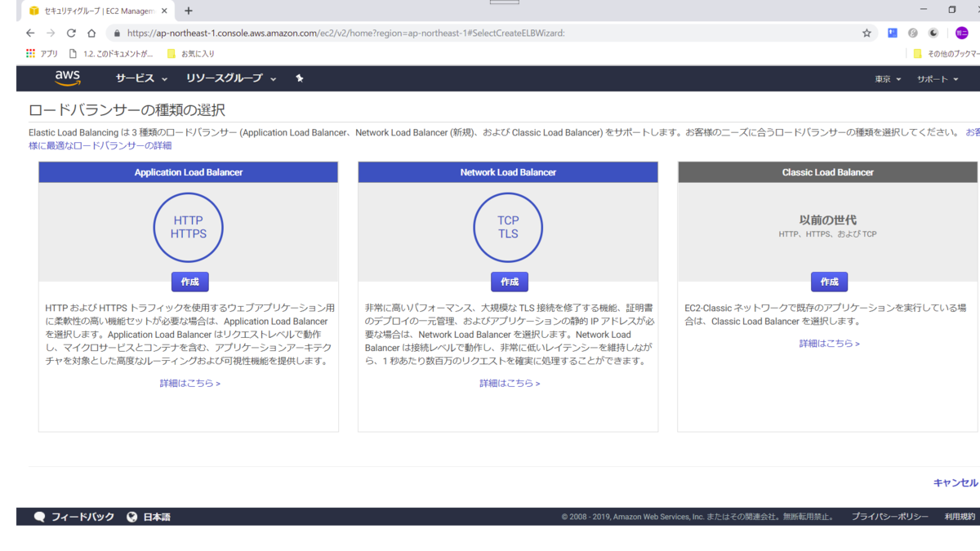Reload the page with the refresh icon
This screenshot has height=551, width=980.
70,33
